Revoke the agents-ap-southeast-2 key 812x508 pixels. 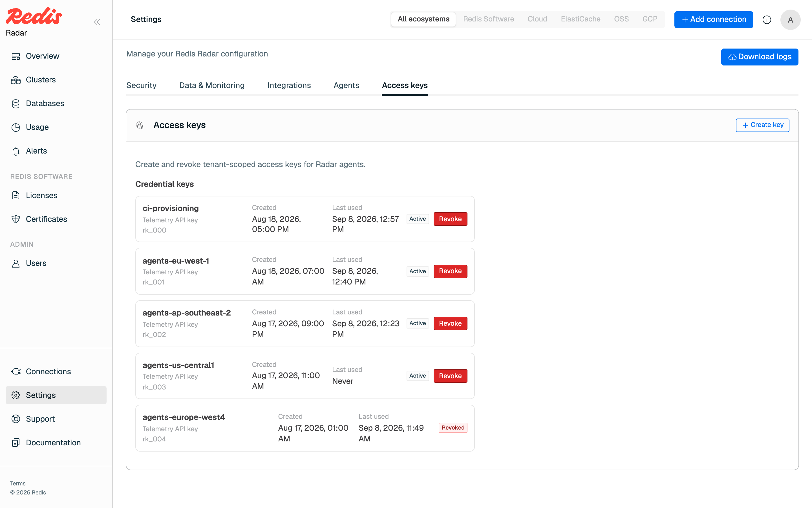(450, 323)
